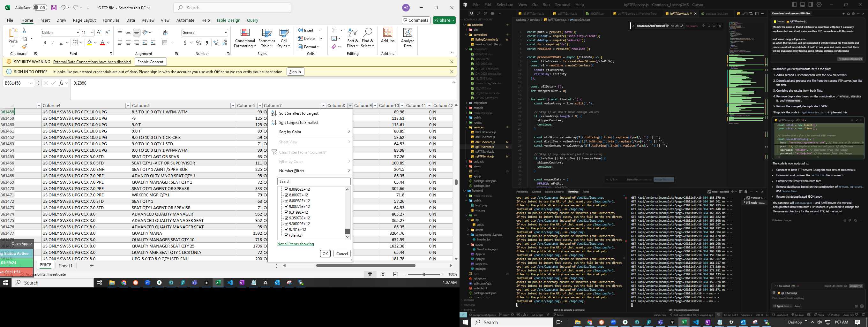Uncheck 9.781E+12 in filter list
868x327 pixels.
(287, 230)
